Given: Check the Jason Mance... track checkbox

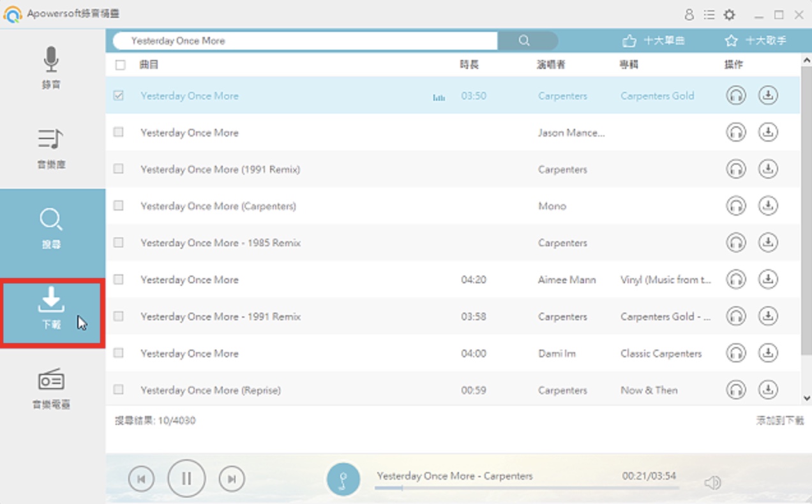Looking at the screenshot, I should tap(118, 132).
